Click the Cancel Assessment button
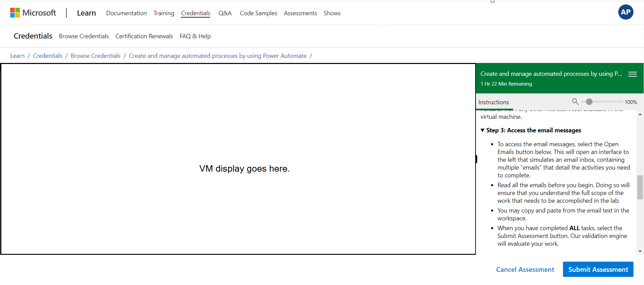Viewport: 644px width, 285px height. pyautogui.click(x=525, y=269)
